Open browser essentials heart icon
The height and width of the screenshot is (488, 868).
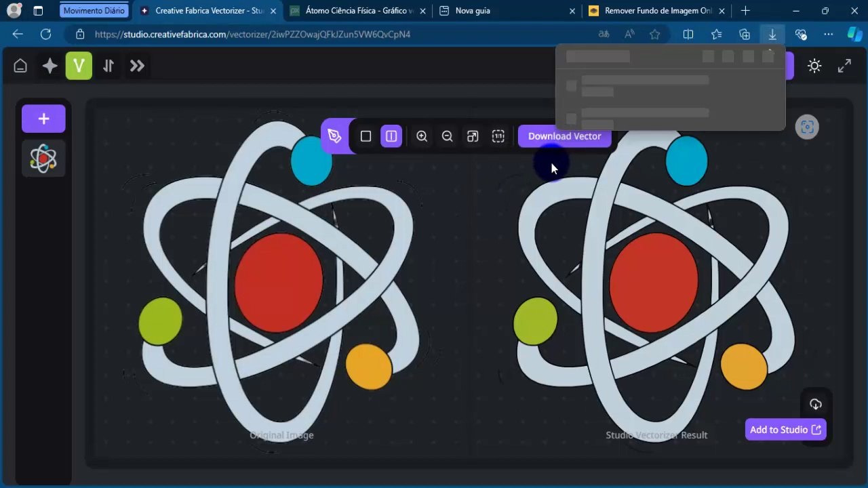tap(801, 35)
